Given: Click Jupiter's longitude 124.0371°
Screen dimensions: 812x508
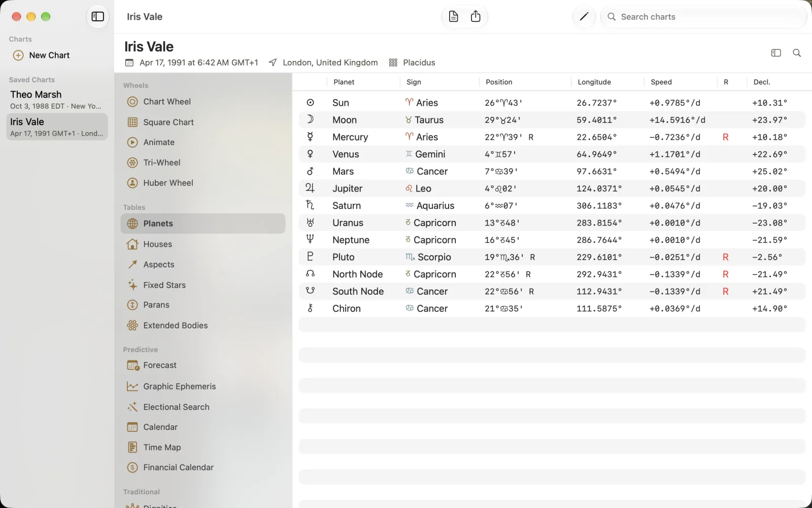Looking at the screenshot, I should click(599, 189).
